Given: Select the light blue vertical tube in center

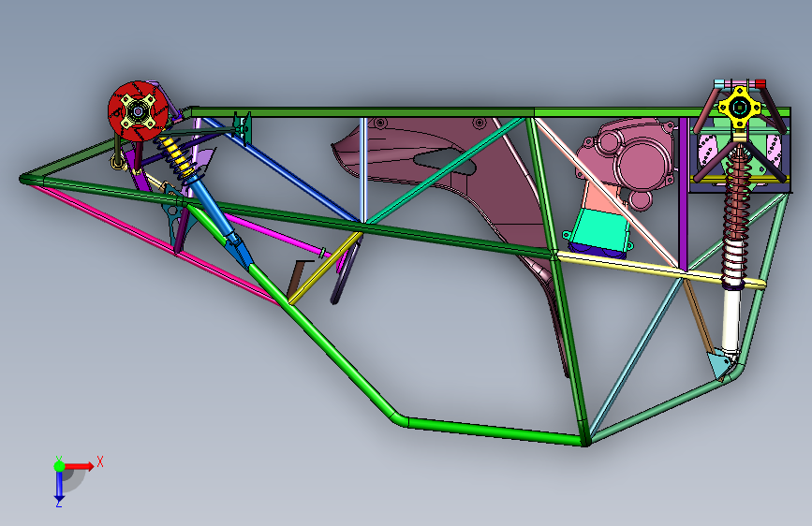Looking at the screenshot, I should pyautogui.click(x=363, y=169).
